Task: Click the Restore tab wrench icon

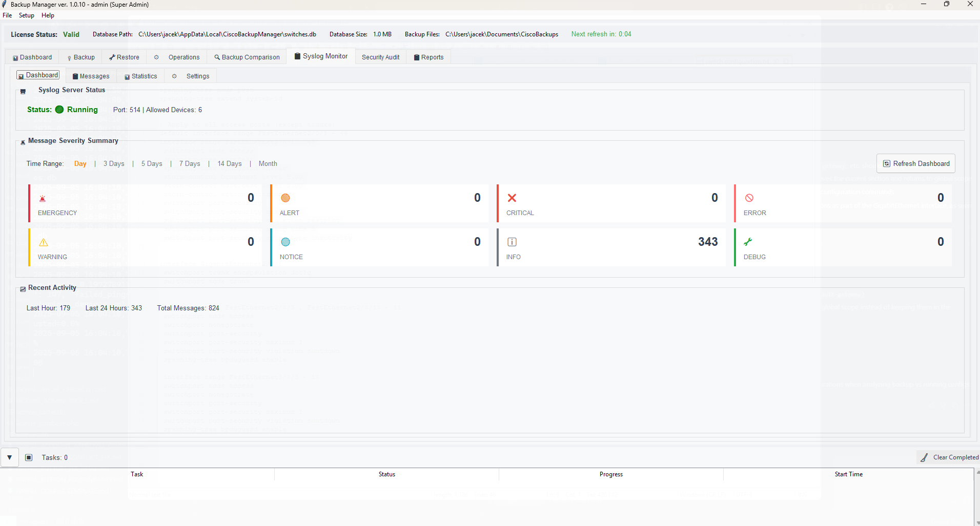Action: coord(112,57)
